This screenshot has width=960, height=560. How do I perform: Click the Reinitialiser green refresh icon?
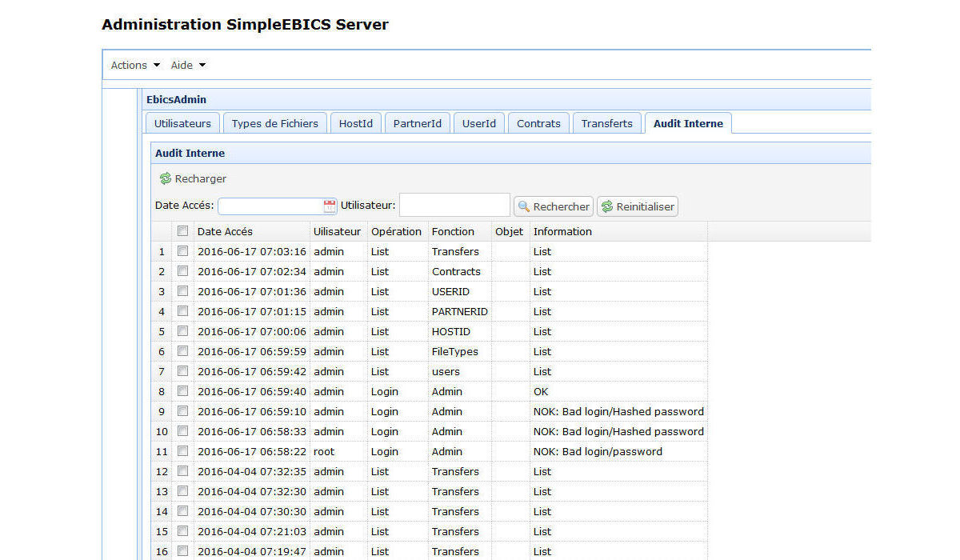coord(606,206)
